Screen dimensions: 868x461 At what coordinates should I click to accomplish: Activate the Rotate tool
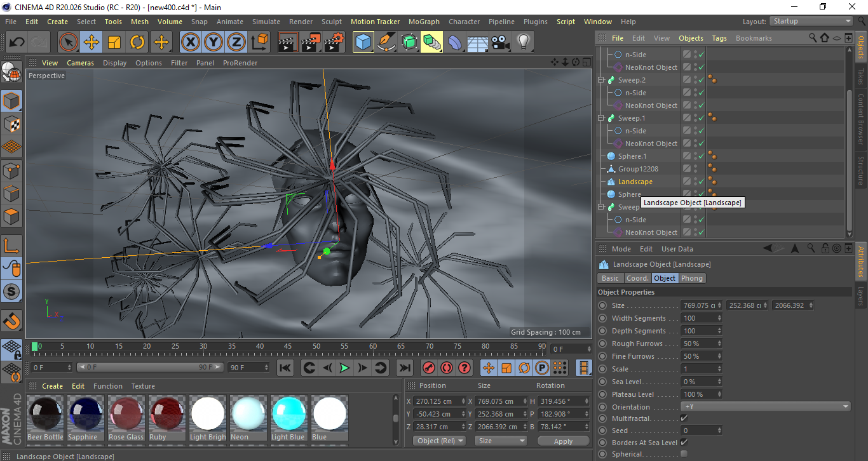(137, 43)
